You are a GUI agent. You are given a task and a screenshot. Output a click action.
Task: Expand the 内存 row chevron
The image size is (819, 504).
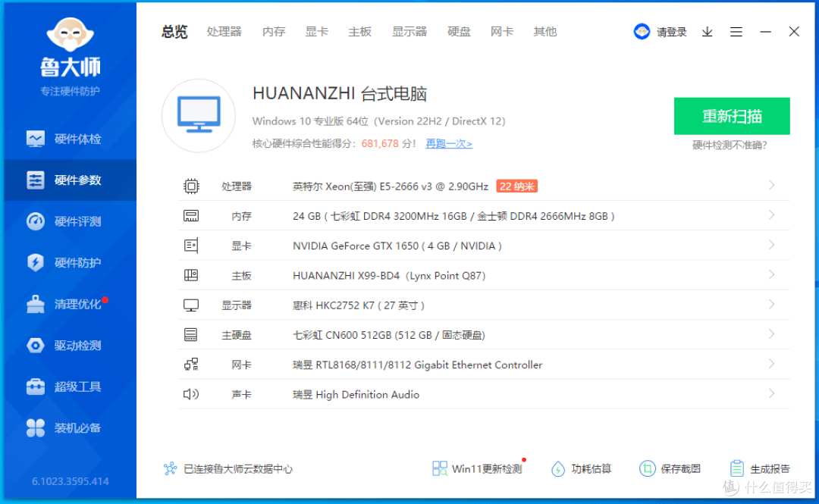pos(771,215)
